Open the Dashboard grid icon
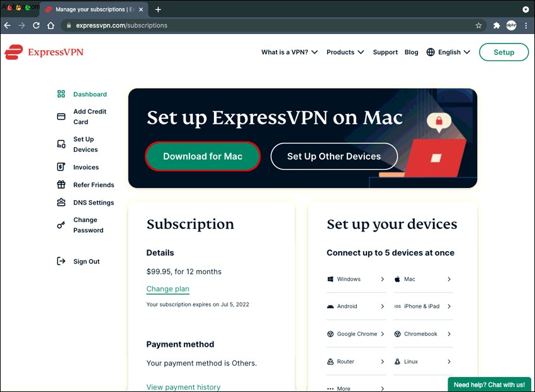 (61, 94)
